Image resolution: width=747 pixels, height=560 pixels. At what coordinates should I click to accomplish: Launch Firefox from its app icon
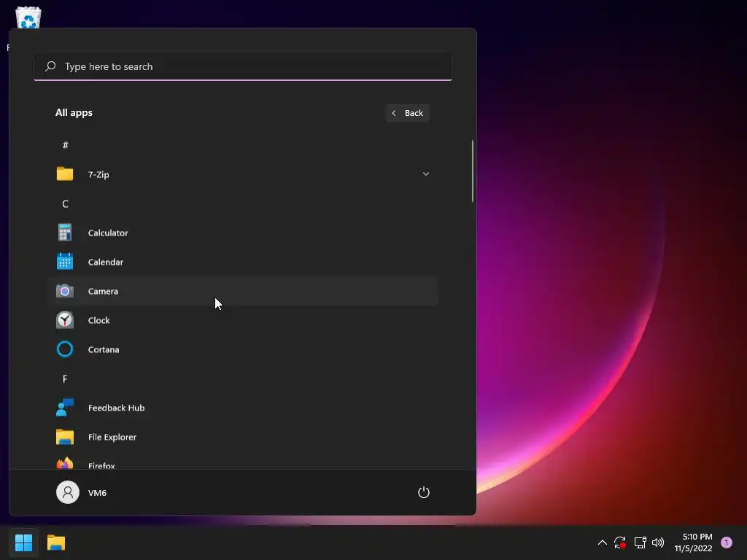65,463
